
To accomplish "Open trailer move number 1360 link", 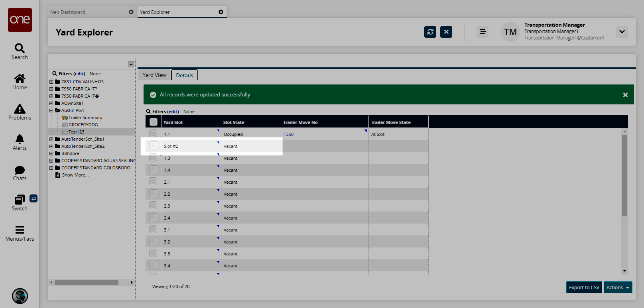I will click(288, 134).
